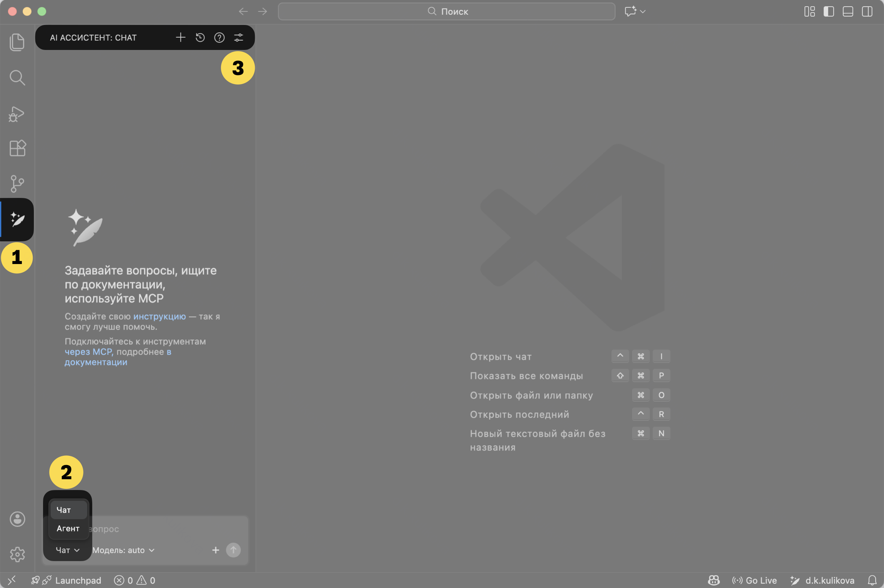Click the chat sparkle icon in title bar
This screenshot has height=588, width=884.
[630, 11]
